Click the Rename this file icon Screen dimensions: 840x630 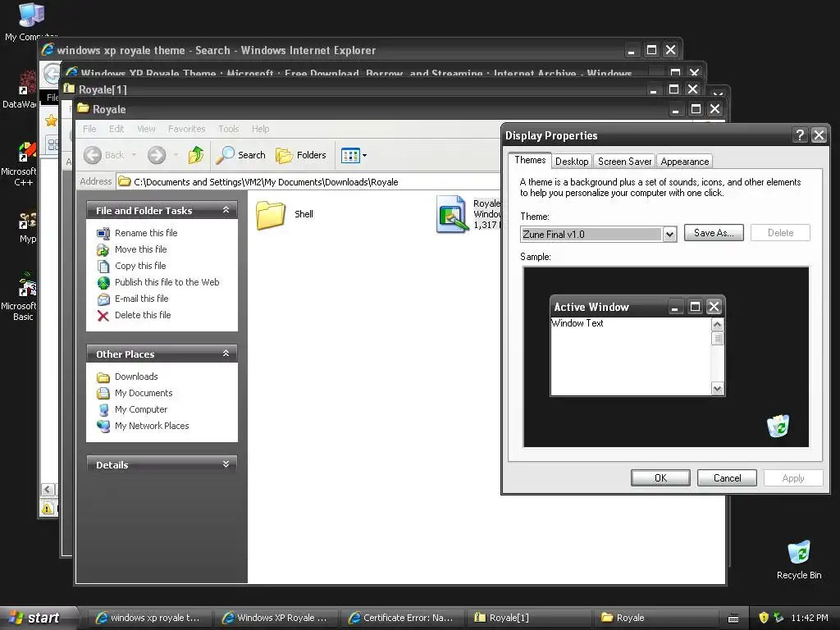tap(103, 233)
